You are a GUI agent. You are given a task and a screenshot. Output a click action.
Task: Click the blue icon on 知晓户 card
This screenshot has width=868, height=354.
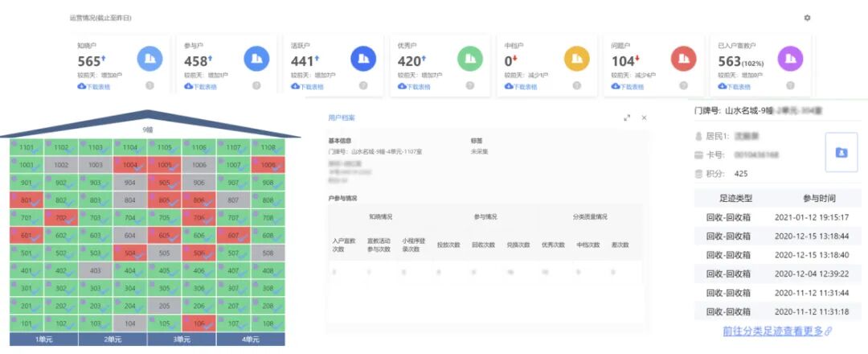149,59
